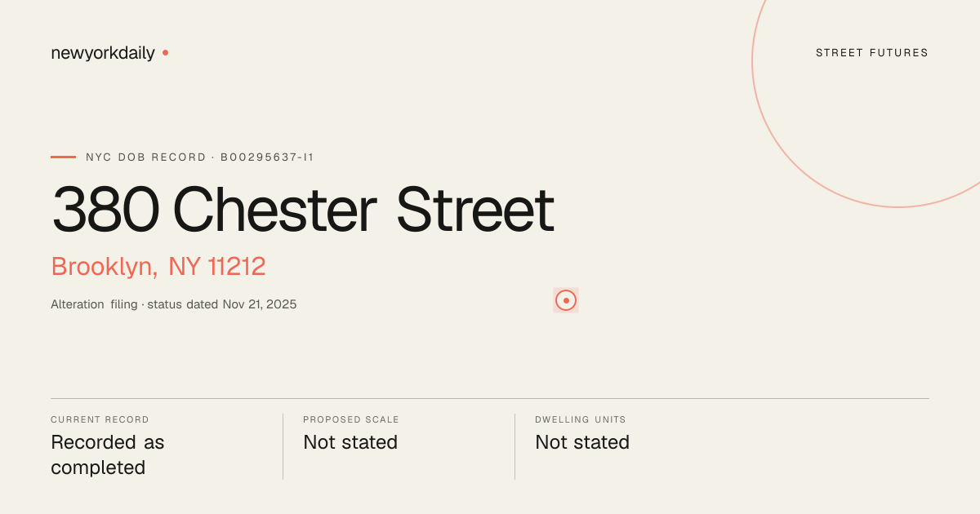Click the B00295637-I1 record ID
The image size is (980, 514).
coord(267,157)
